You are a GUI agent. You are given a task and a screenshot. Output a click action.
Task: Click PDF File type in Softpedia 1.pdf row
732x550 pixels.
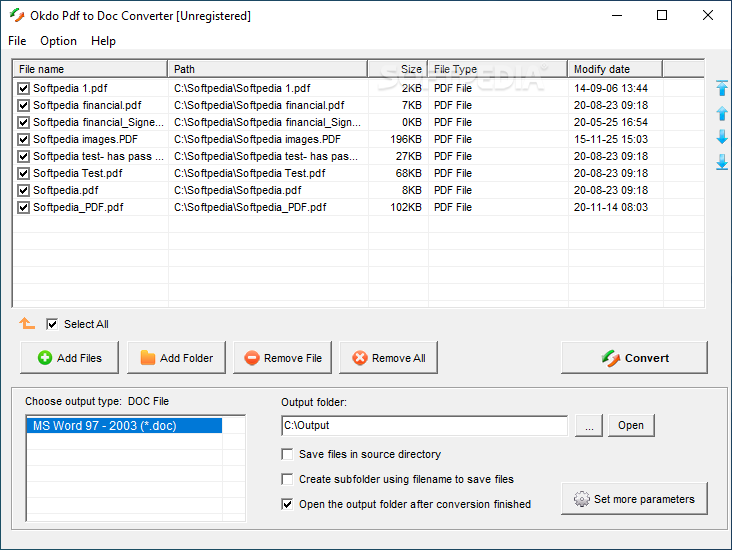(453, 88)
